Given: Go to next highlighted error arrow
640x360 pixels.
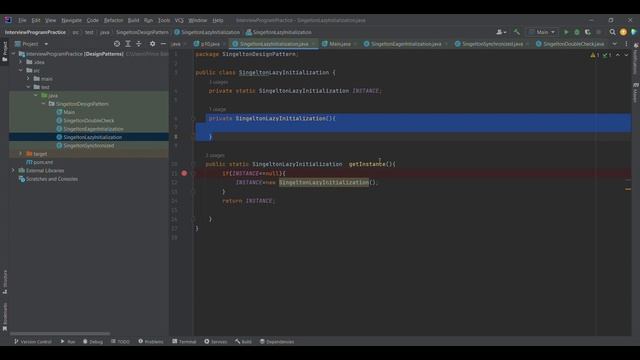Looking at the screenshot, I should tap(626, 55).
